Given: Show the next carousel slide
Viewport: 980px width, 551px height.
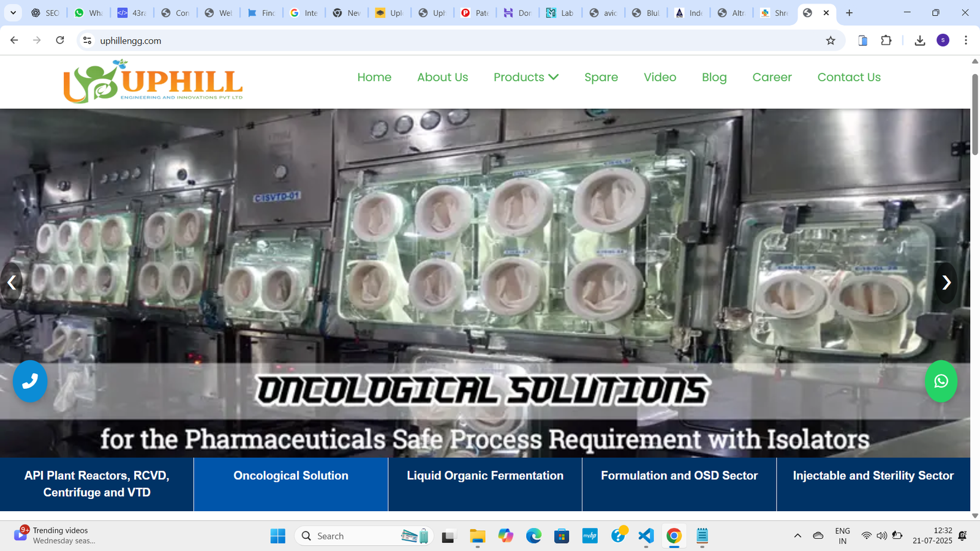Looking at the screenshot, I should pyautogui.click(x=946, y=282).
